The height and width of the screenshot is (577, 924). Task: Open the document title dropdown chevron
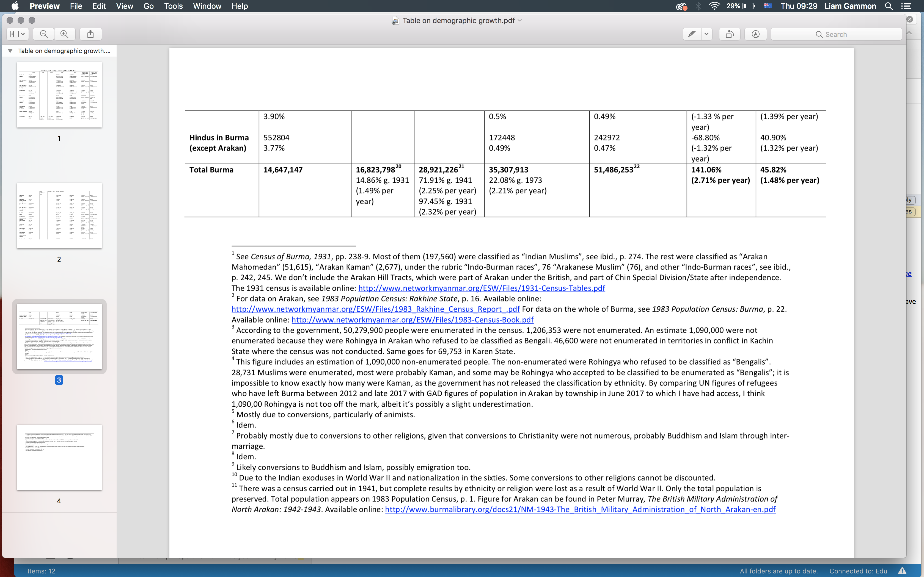tap(520, 21)
